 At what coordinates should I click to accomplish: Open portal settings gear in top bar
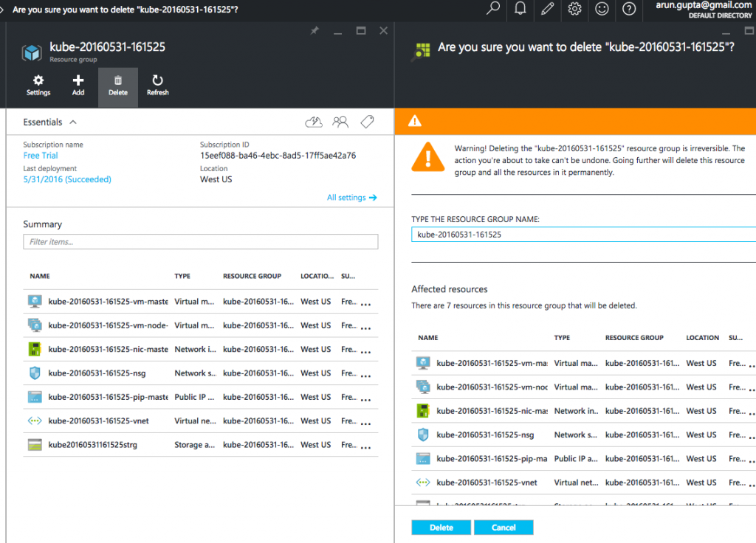574,9
